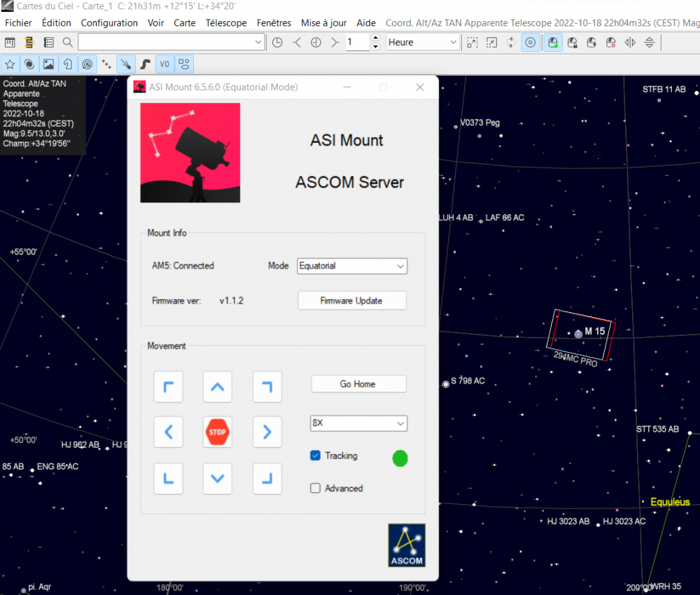
Task: Click the current time clock icon
Action: (x=316, y=43)
